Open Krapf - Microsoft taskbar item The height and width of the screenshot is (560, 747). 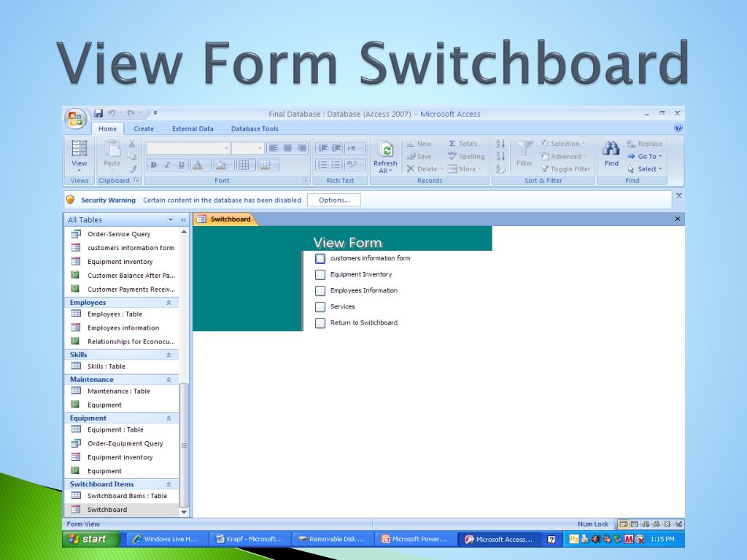[249, 539]
